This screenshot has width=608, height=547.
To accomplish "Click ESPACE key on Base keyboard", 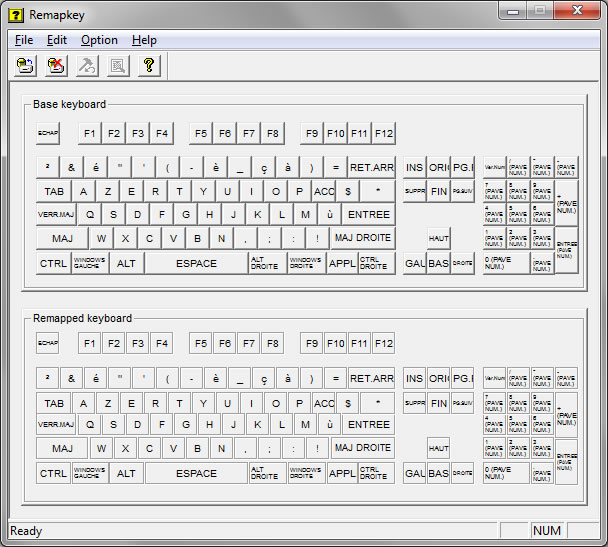I will (196, 264).
